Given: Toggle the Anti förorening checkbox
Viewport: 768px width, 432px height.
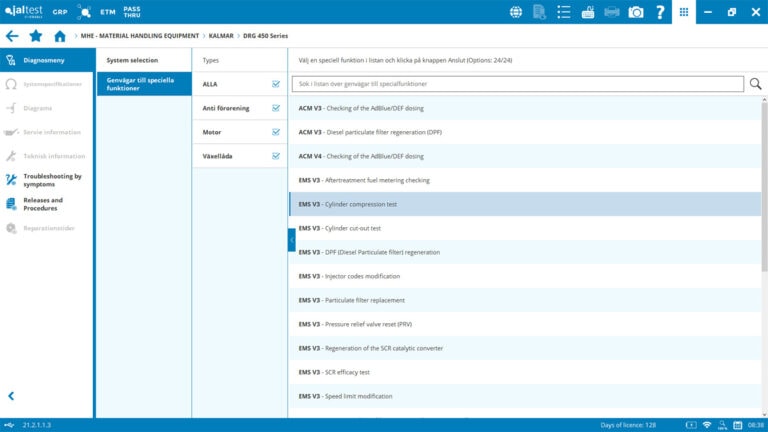Looking at the screenshot, I should tap(276, 108).
